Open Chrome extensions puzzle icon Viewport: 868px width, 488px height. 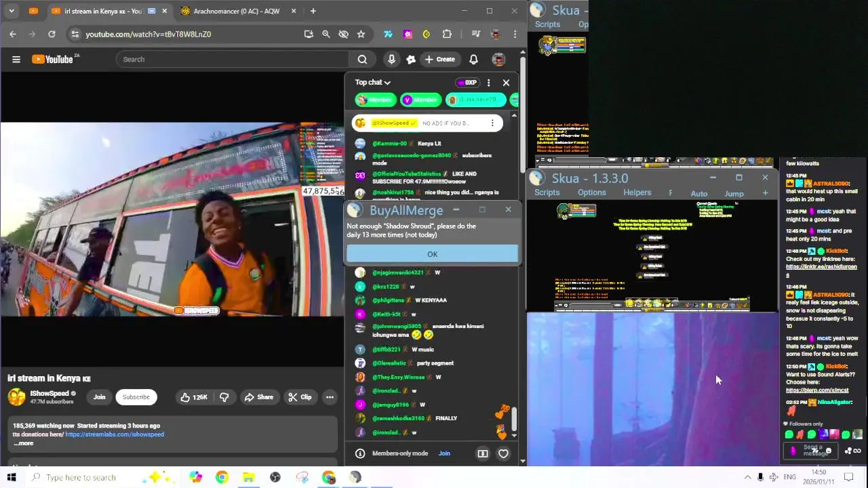pos(447,34)
